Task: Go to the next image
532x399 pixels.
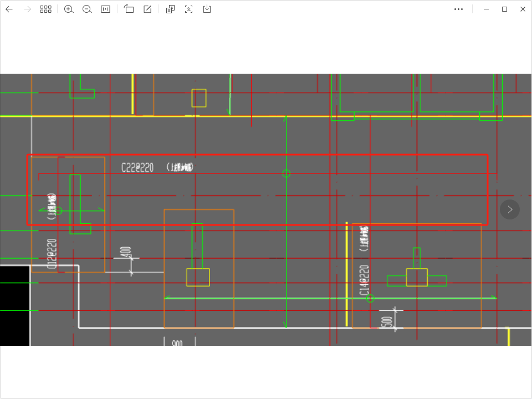Action: tap(510, 209)
